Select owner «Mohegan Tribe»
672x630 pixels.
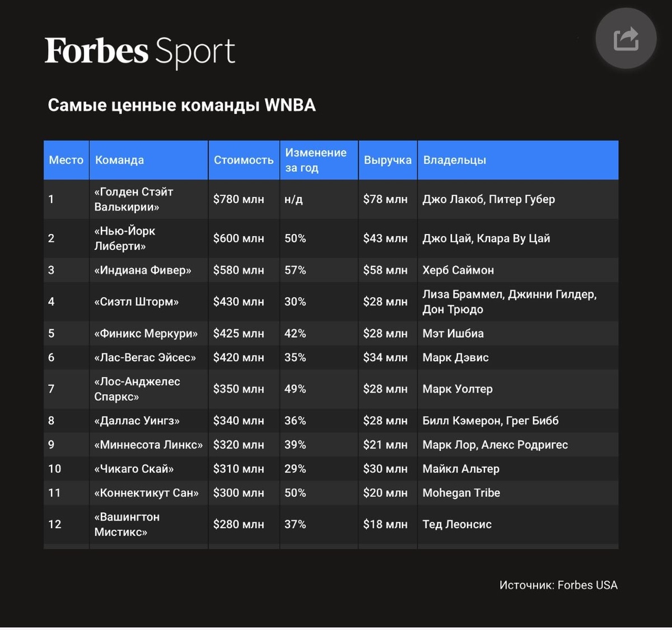pyautogui.click(x=461, y=493)
